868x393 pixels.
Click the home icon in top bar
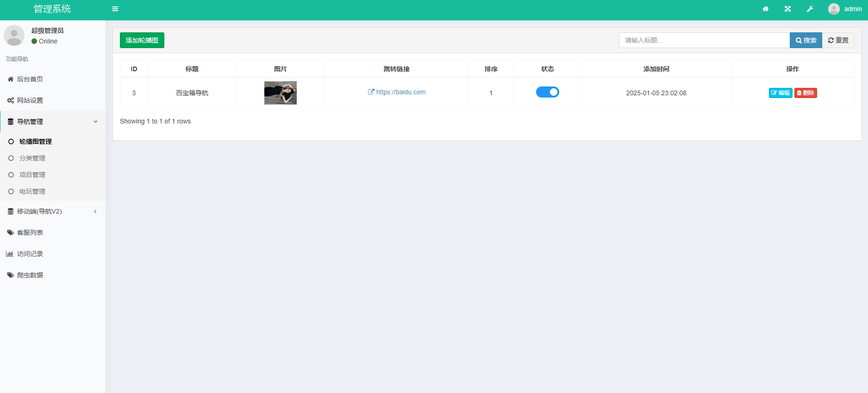click(x=766, y=9)
